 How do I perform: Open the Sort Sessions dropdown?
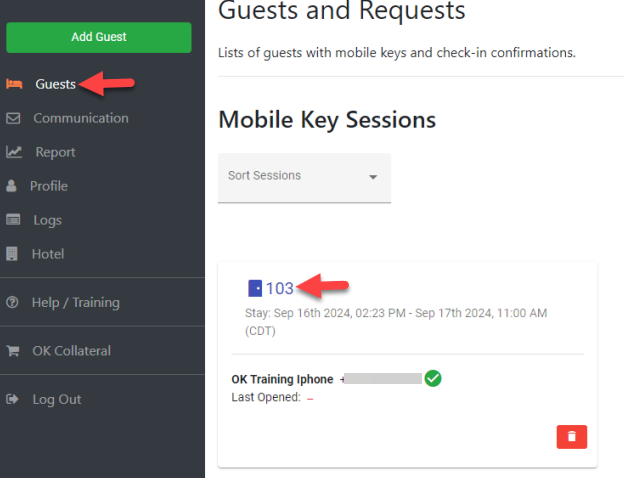pyautogui.click(x=304, y=178)
